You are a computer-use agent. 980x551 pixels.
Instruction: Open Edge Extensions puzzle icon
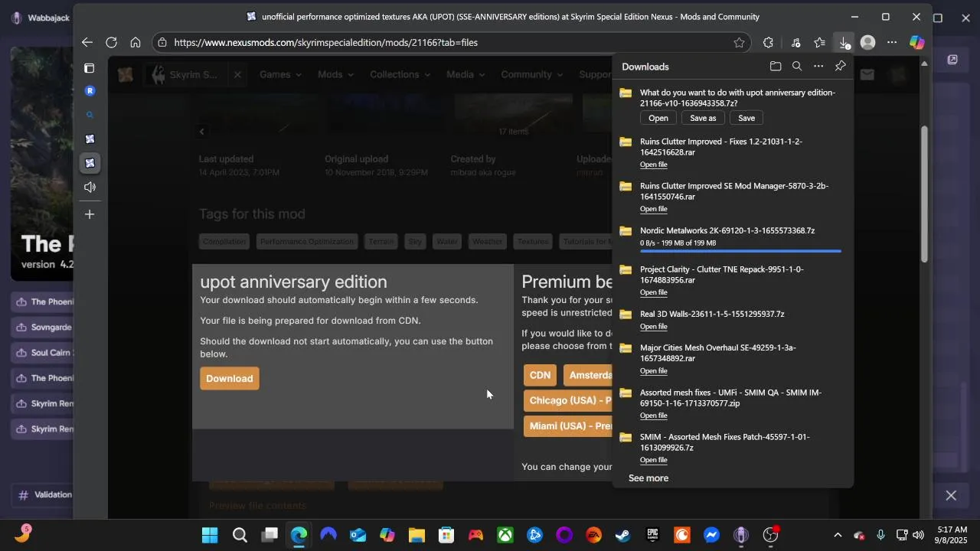768,43
